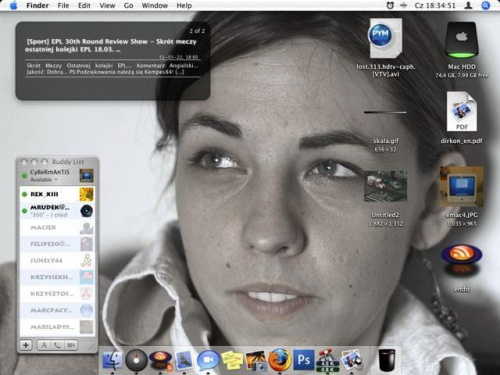Click the '2 of 2' notification counter
This screenshot has height=375, width=500.
pyautogui.click(x=197, y=31)
